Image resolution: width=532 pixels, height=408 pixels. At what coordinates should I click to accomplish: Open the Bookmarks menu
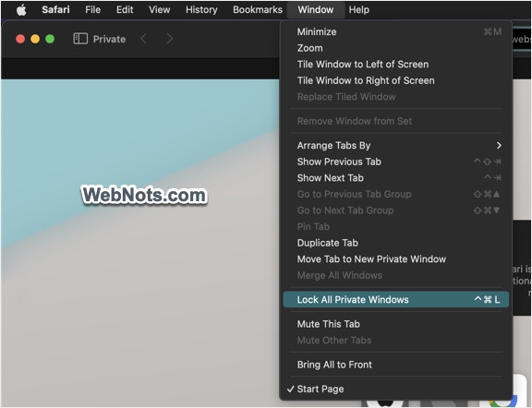[x=258, y=9]
